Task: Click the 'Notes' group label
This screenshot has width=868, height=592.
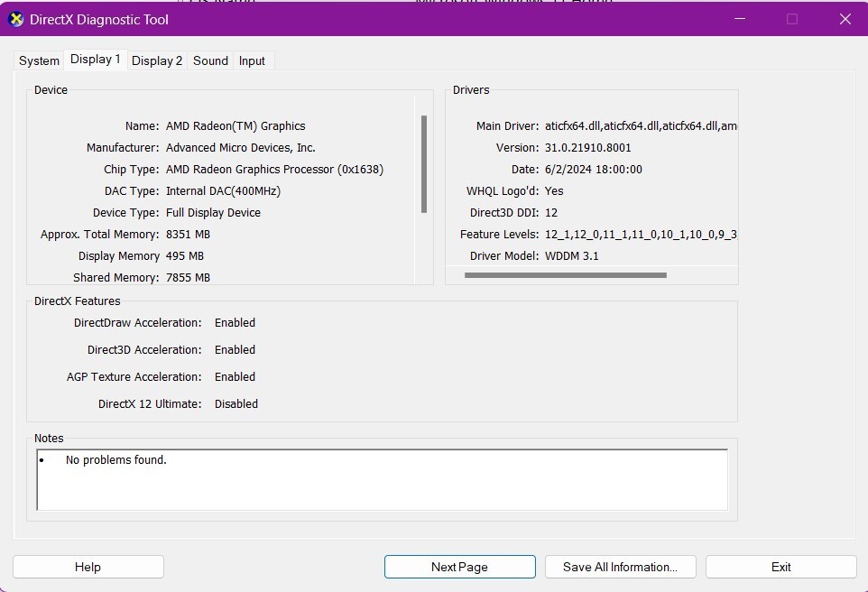Action: (49, 438)
